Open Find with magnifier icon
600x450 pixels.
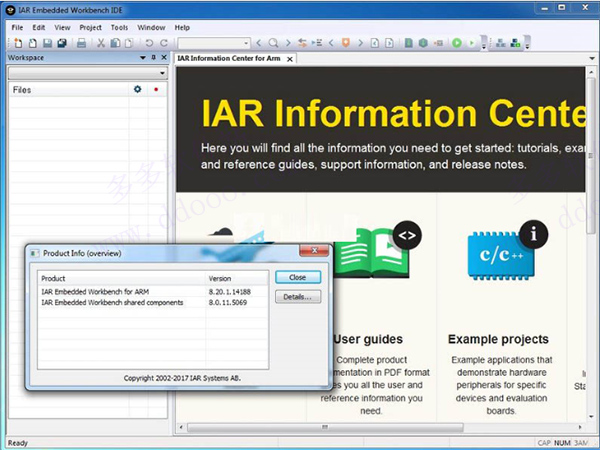coord(273,43)
